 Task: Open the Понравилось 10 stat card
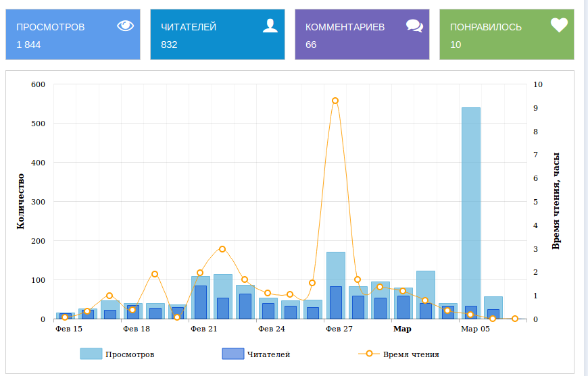(507, 34)
